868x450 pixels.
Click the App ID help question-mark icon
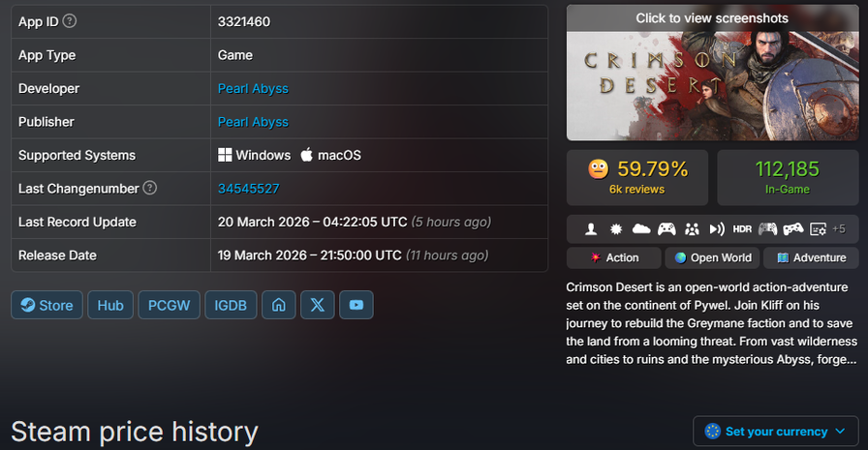[69, 21]
